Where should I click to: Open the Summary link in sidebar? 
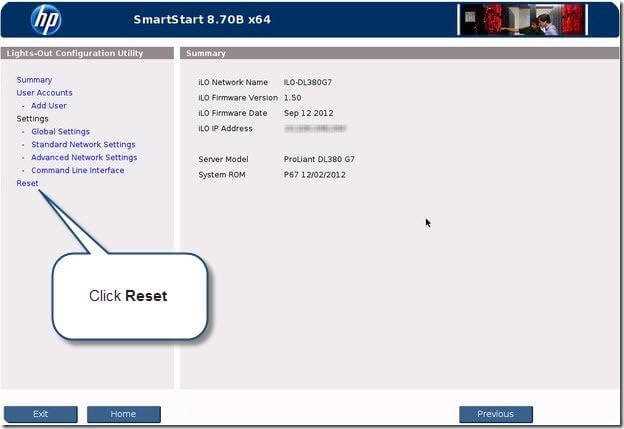(34, 80)
